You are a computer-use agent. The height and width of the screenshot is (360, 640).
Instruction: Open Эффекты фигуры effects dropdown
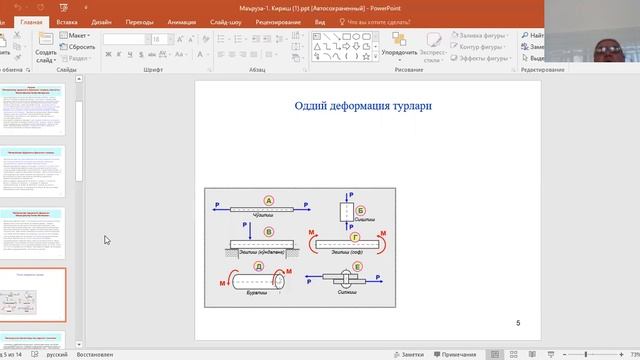(481, 58)
